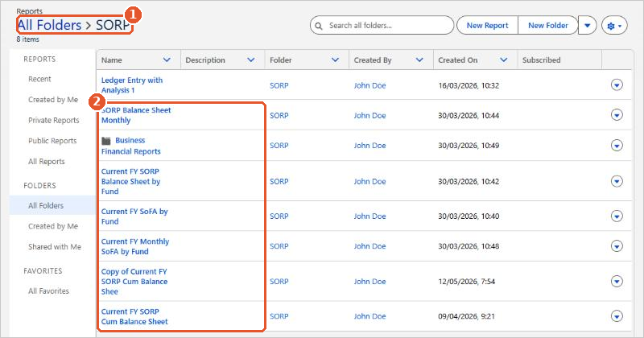Open Copy of Current FY SORP Cum Balance Shee
The height and width of the screenshot is (338, 644).
pos(134,282)
